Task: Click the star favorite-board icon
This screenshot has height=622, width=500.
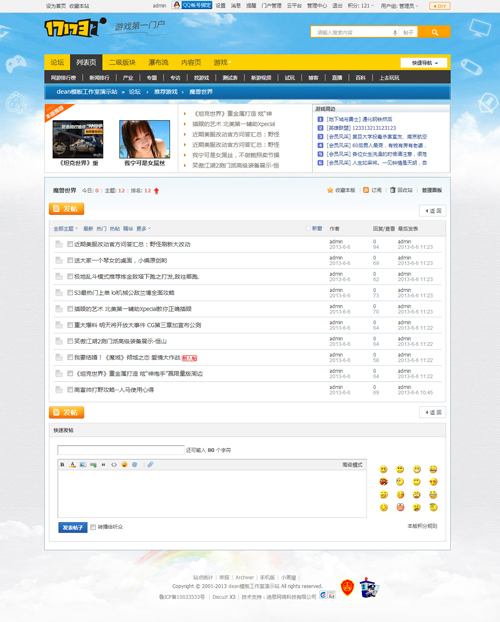Action: coord(330,190)
